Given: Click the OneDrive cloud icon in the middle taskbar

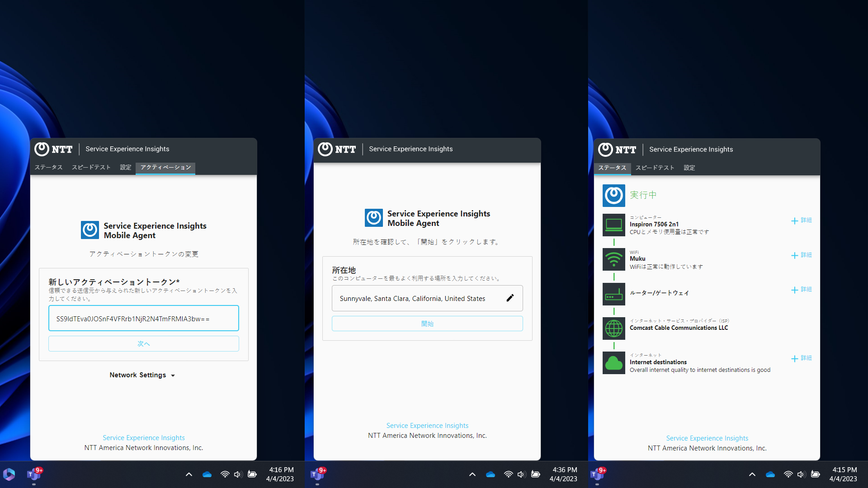Looking at the screenshot, I should pyautogui.click(x=491, y=474).
